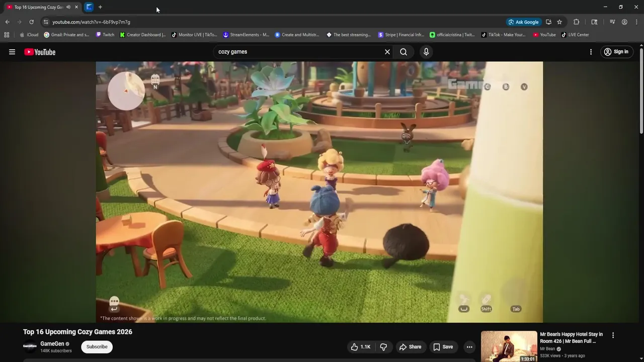This screenshot has height=362, width=644.
Task: Reload the current page
Action: (x=31, y=22)
